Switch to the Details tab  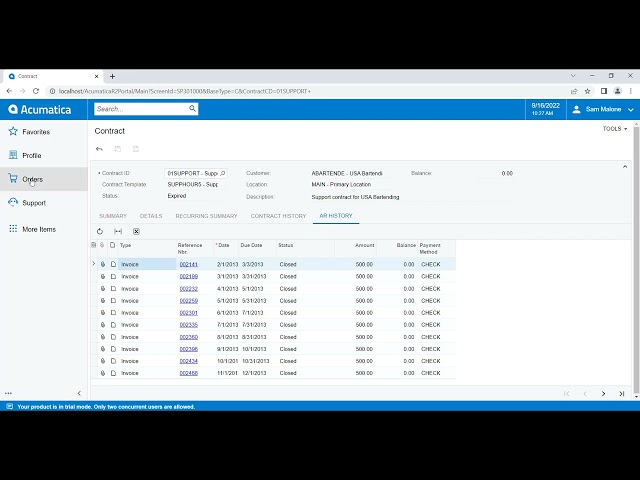point(151,216)
